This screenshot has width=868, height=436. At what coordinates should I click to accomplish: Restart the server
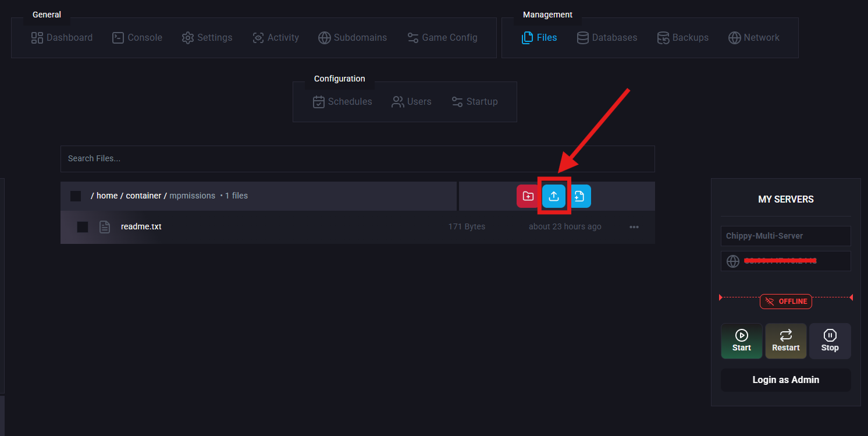click(x=786, y=341)
